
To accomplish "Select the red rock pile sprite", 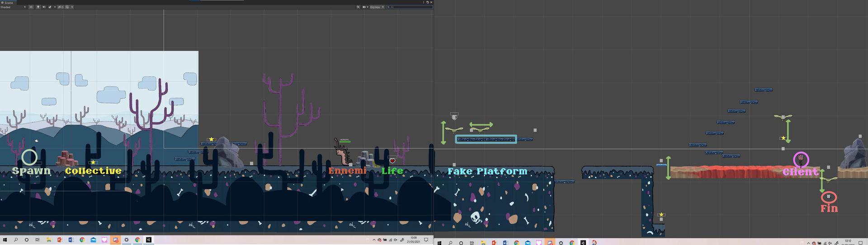I will (67, 159).
